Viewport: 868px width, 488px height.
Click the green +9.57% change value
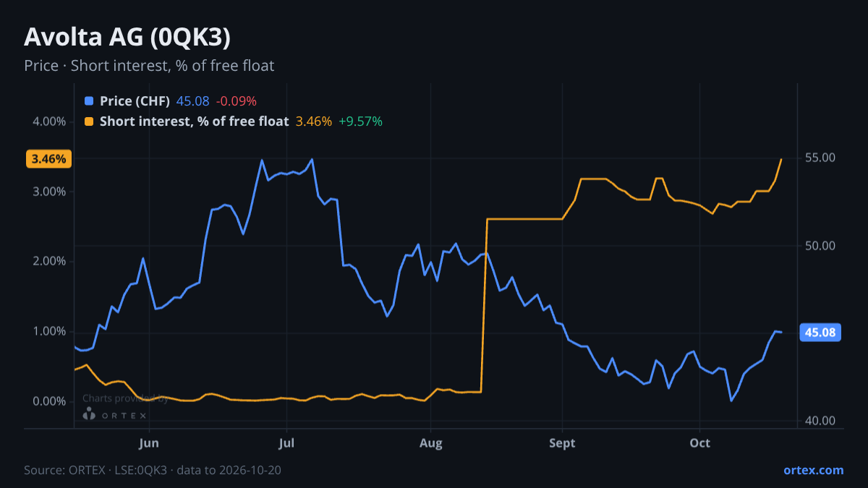tap(361, 121)
